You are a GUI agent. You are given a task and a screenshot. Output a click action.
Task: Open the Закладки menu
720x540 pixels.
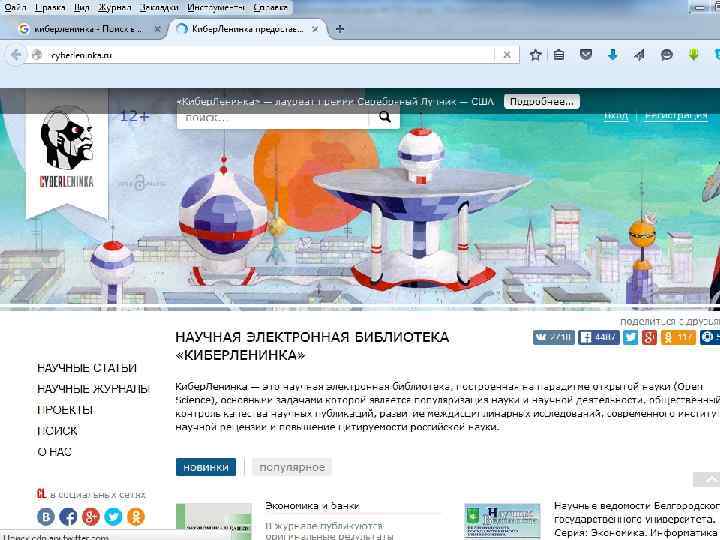(x=159, y=7)
